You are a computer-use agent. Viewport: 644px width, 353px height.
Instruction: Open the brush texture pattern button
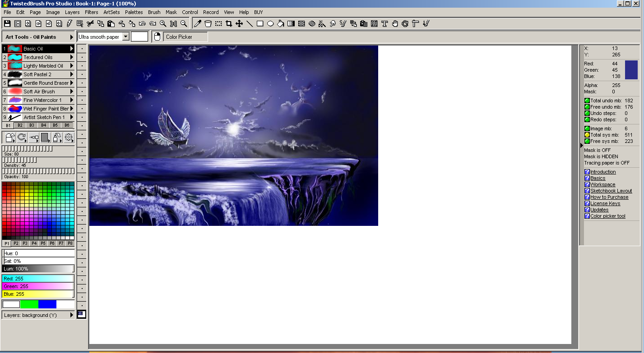(x=45, y=138)
